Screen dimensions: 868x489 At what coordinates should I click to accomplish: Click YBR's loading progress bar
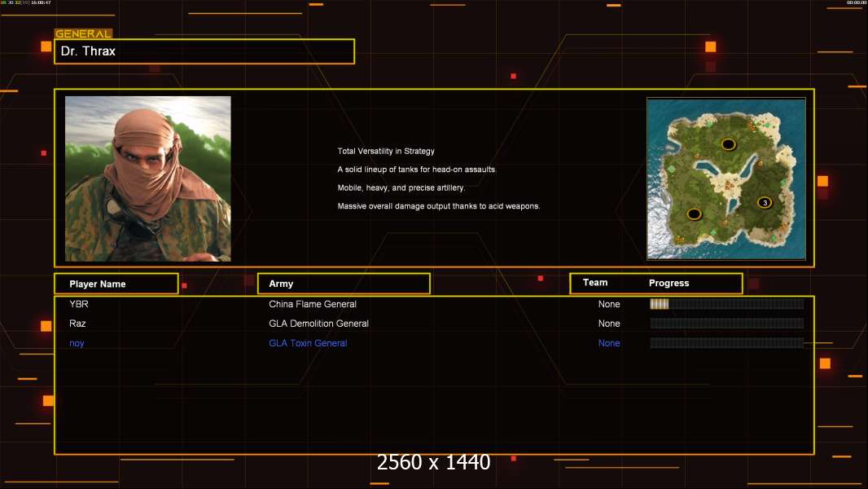click(x=727, y=303)
